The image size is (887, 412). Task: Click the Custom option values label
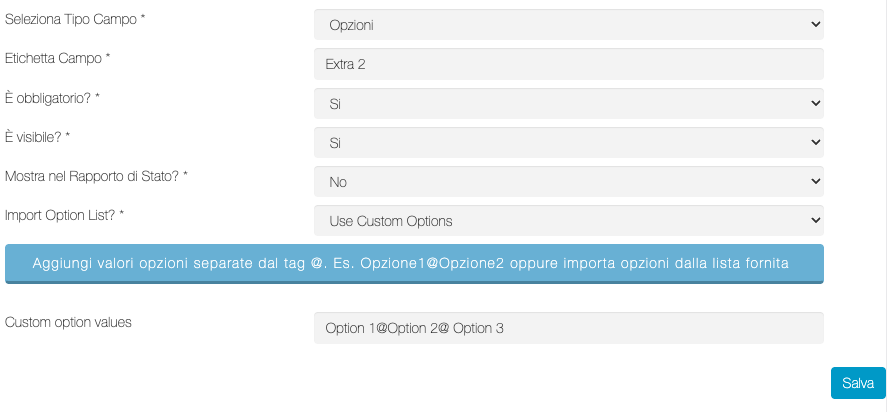pos(69,323)
